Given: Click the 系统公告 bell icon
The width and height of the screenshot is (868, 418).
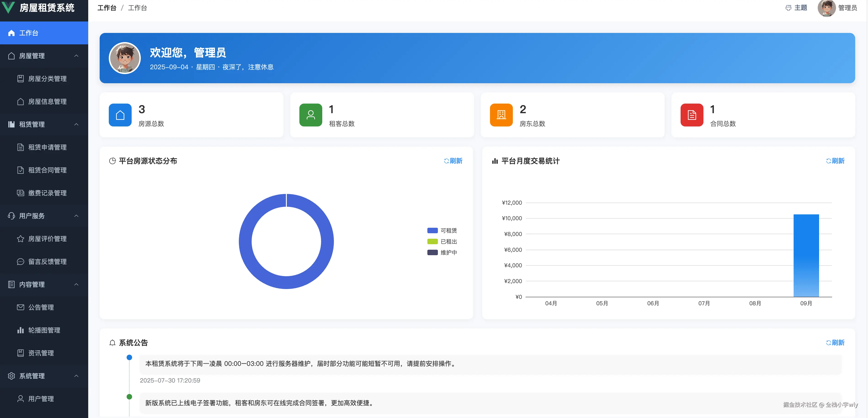Looking at the screenshot, I should click(112, 343).
